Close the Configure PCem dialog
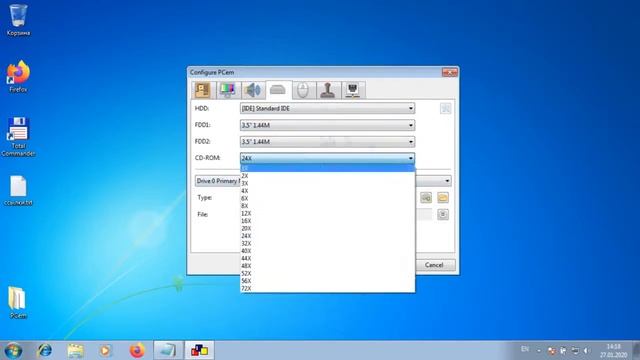The image size is (640, 360). click(x=449, y=72)
